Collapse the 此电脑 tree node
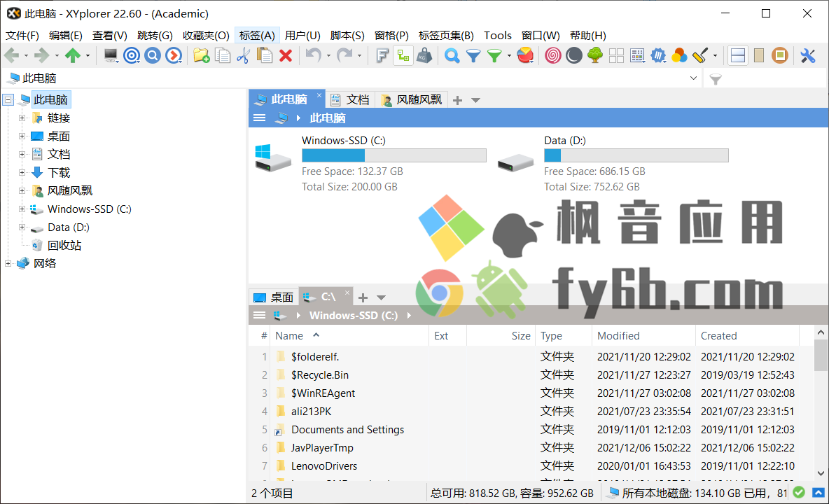 point(8,99)
